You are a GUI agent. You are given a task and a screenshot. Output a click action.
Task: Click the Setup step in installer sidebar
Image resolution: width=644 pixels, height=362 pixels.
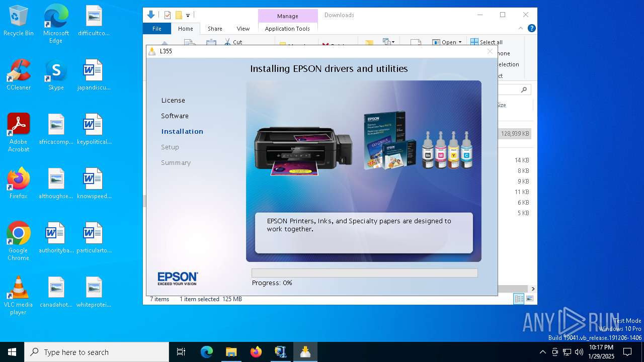pos(170,147)
